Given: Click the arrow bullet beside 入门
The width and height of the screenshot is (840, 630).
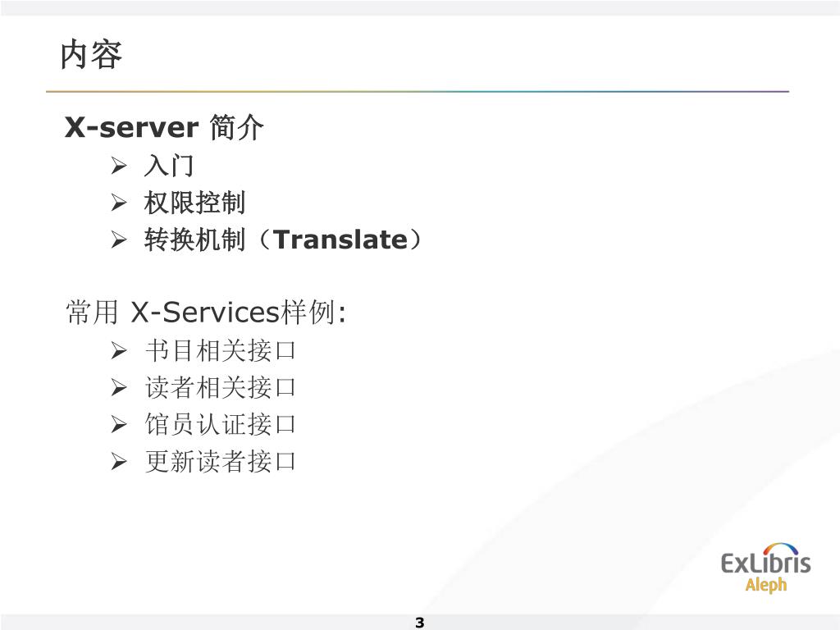Looking at the screenshot, I should [119, 166].
